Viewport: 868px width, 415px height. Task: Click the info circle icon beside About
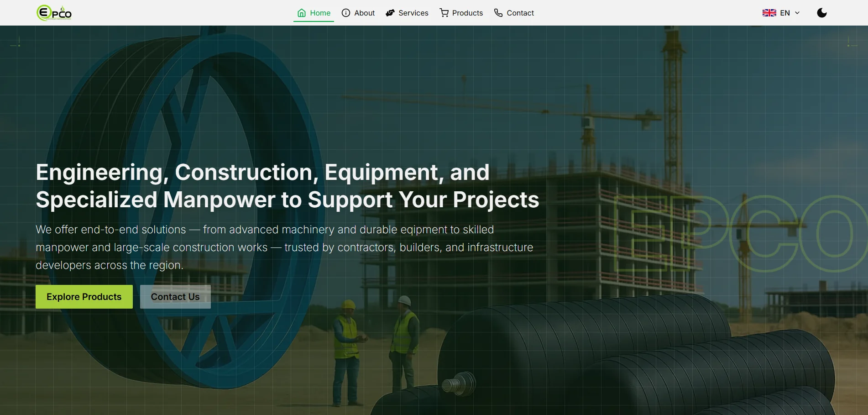point(346,13)
